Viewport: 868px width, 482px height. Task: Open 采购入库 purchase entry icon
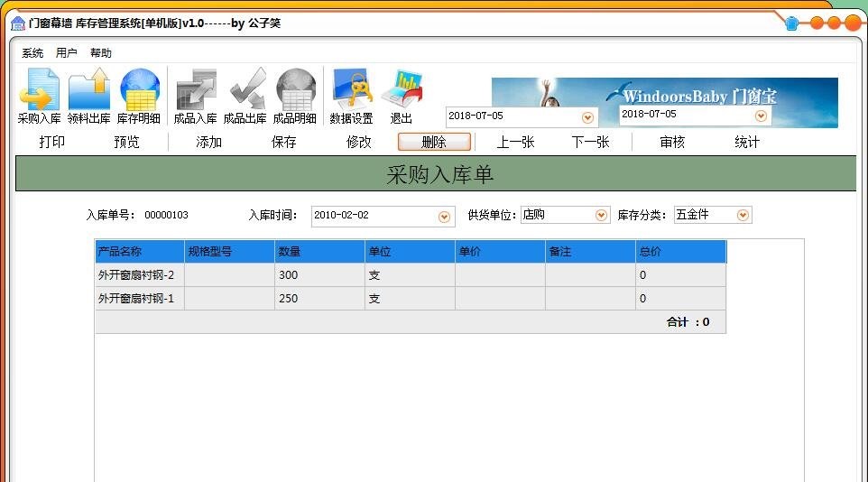39,96
